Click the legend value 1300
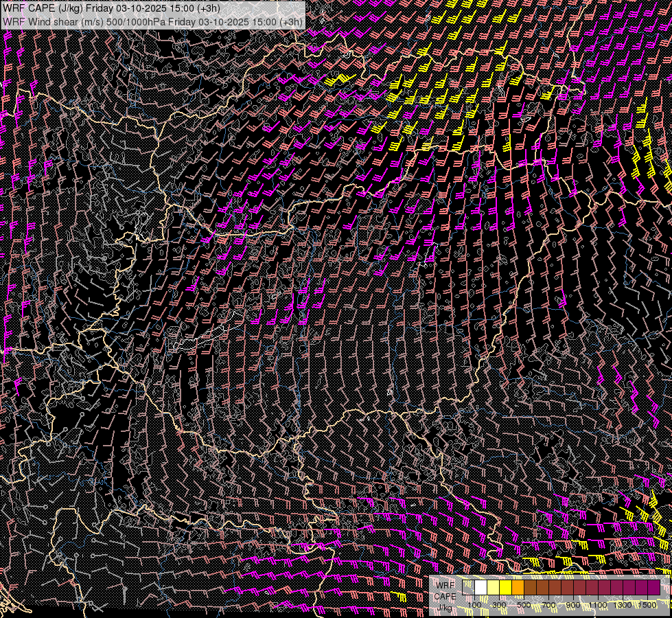 coord(623,605)
